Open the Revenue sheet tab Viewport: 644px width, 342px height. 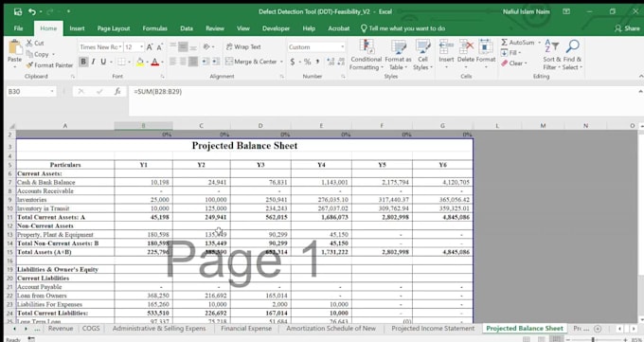61,328
